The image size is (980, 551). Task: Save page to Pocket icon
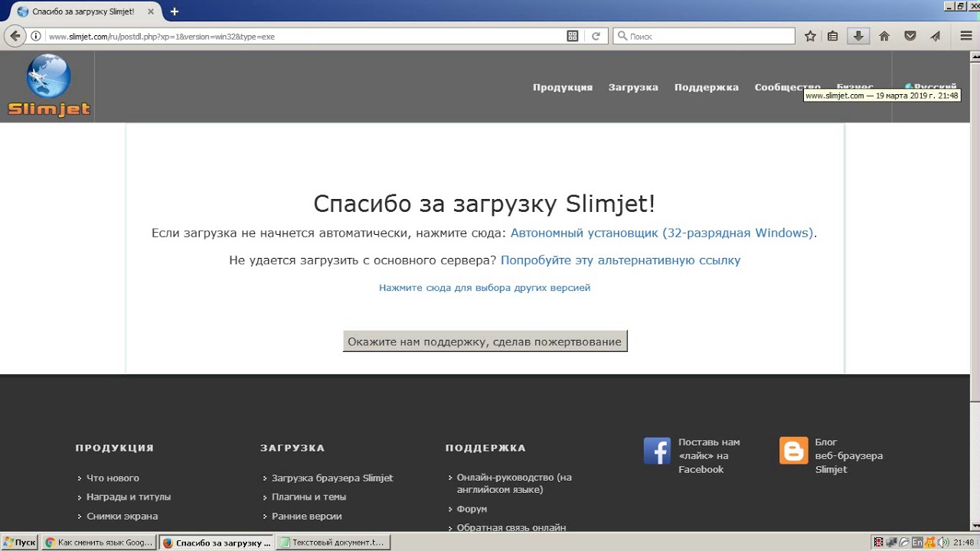coord(910,36)
